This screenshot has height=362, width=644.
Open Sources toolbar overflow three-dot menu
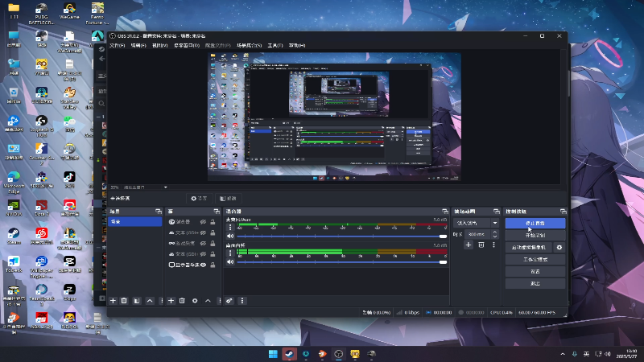pyautogui.click(x=219, y=301)
